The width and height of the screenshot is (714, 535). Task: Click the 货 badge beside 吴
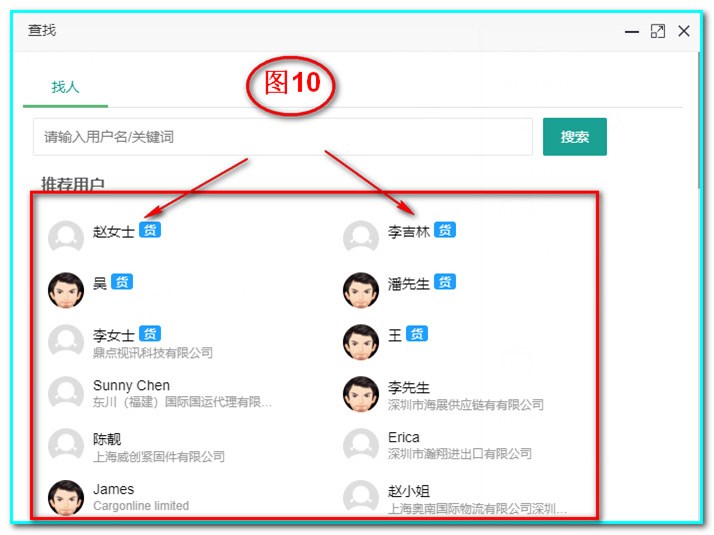click(x=122, y=282)
